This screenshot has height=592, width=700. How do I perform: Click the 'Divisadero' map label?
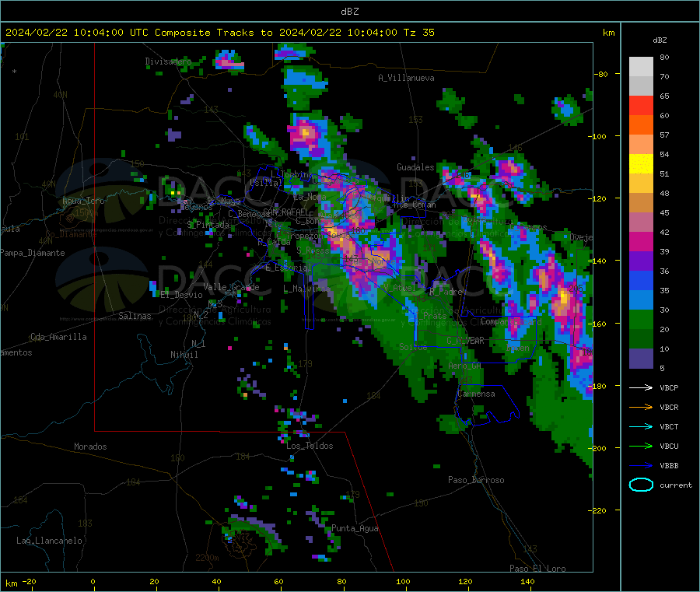pyautogui.click(x=168, y=61)
